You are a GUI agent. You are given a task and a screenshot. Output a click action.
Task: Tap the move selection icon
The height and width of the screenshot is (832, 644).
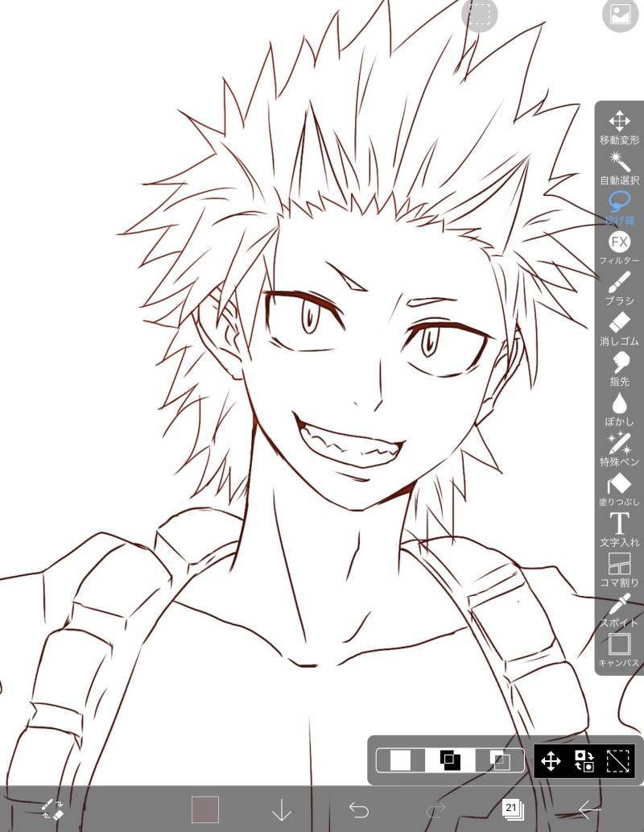pyautogui.click(x=551, y=761)
